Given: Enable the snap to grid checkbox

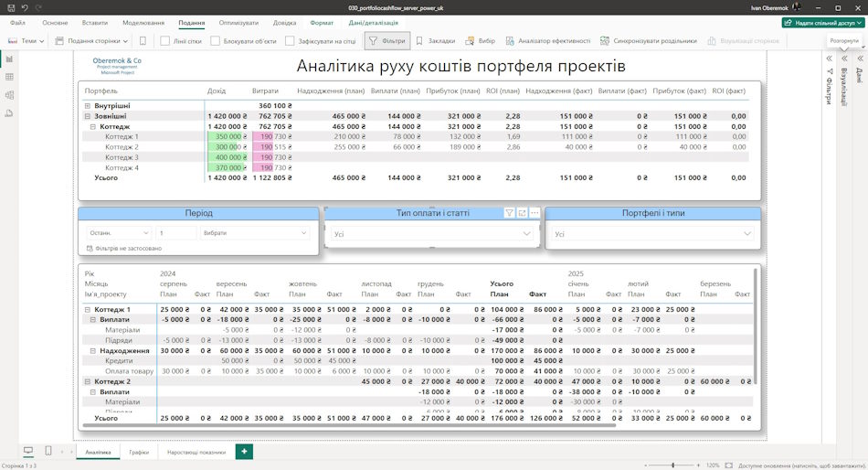Looking at the screenshot, I should click(290, 40).
